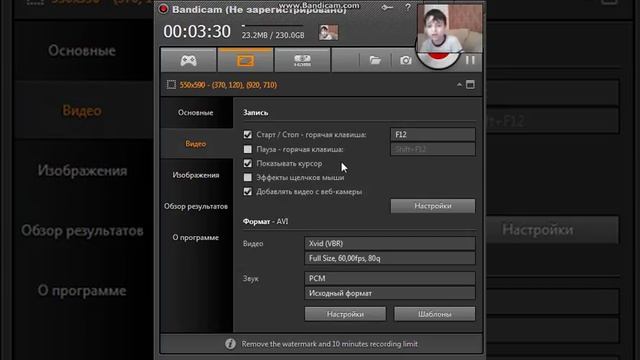
Task: Open the Видео tab
Action: (196, 144)
